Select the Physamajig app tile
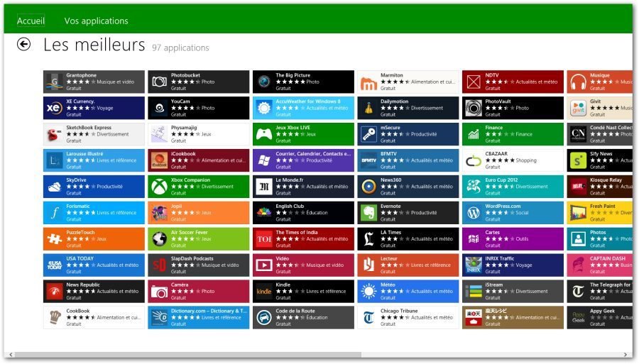639x364 pixels. [199, 134]
